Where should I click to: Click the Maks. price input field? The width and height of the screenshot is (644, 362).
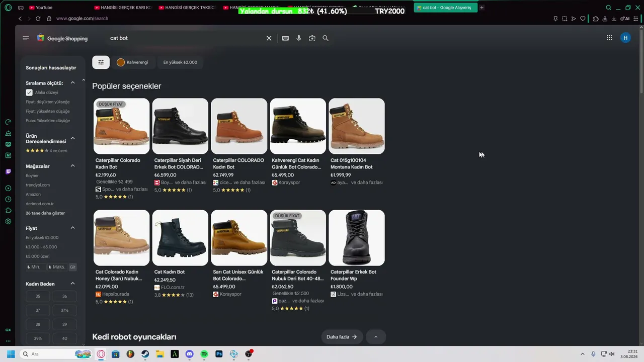57,267
